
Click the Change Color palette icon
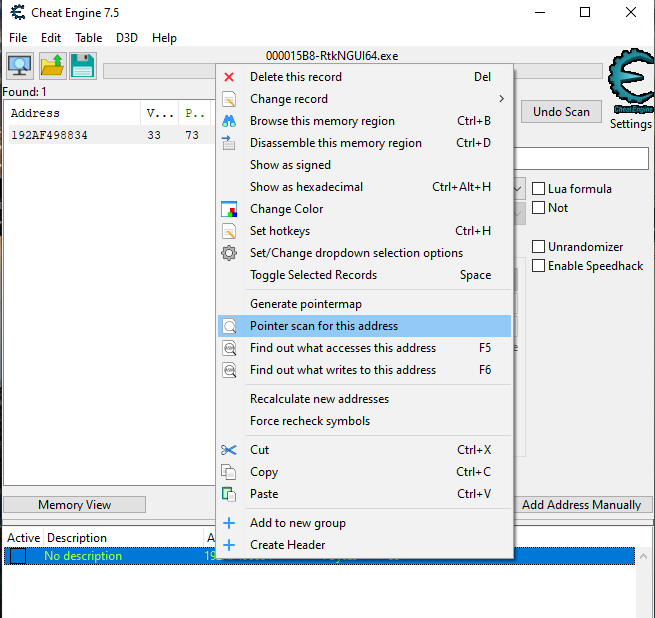pyautogui.click(x=229, y=209)
